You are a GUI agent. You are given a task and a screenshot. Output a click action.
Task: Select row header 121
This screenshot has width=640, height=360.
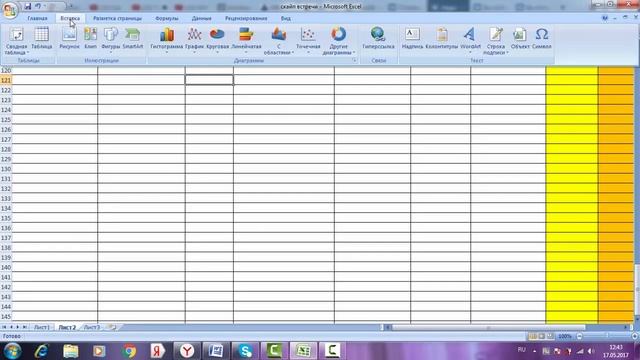coord(6,80)
